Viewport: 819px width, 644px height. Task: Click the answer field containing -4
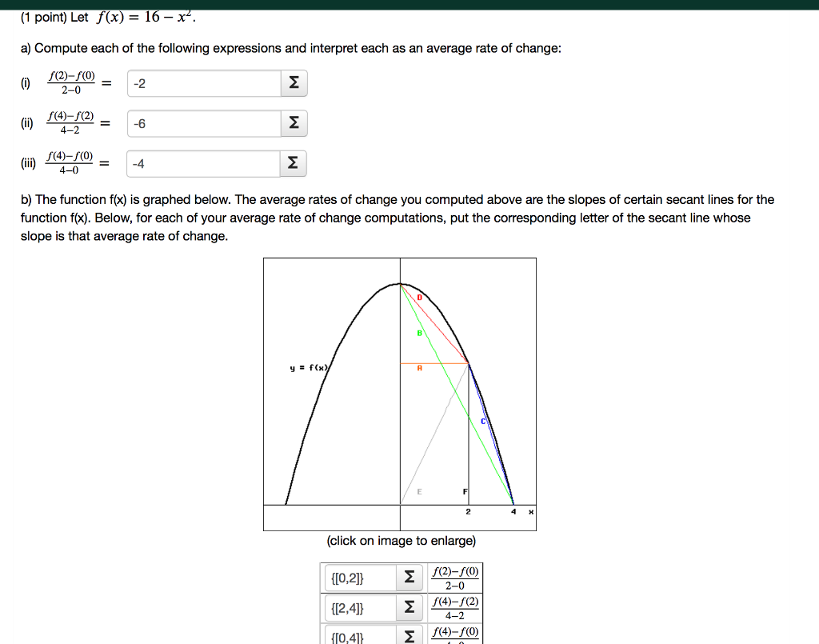pos(204,162)
